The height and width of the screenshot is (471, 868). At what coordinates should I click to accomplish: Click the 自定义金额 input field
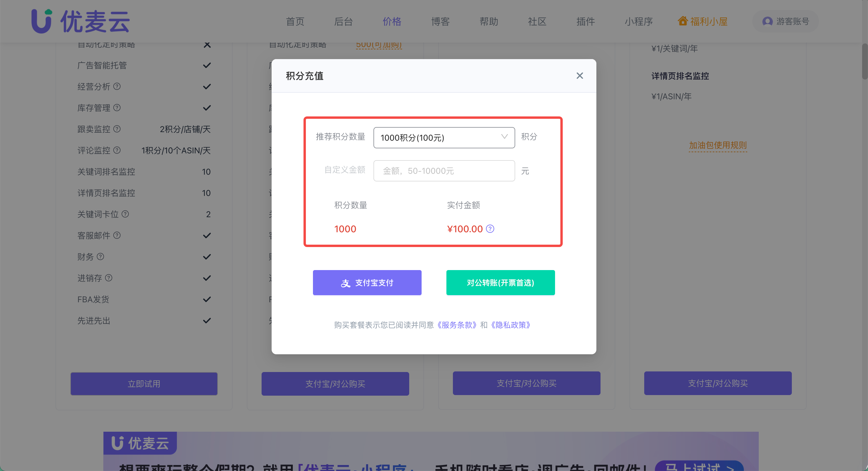(444, 171)
